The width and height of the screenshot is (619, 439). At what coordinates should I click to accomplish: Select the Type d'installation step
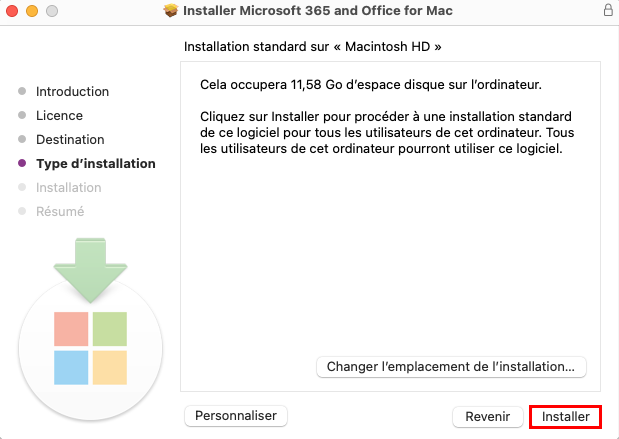(96, 164)
